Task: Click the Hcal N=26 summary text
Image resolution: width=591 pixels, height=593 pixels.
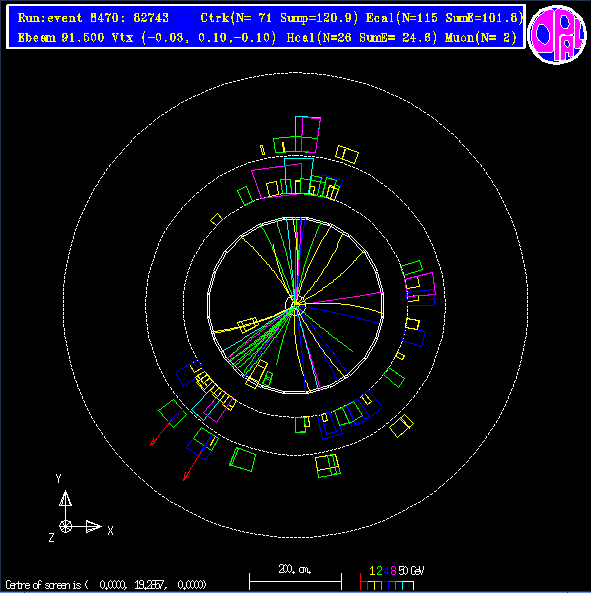Action: [x=362, y=37]
